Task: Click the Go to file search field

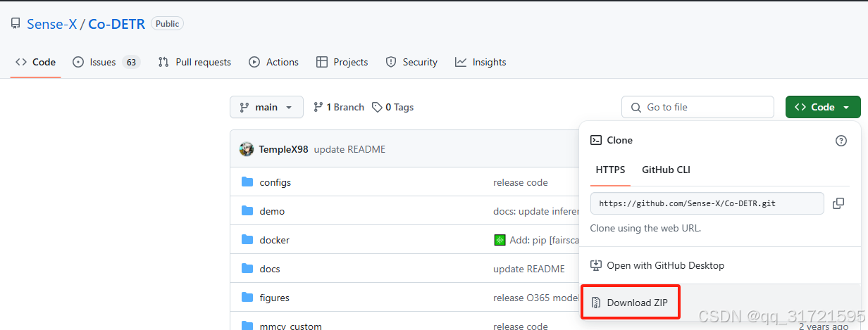Action: 697,107
